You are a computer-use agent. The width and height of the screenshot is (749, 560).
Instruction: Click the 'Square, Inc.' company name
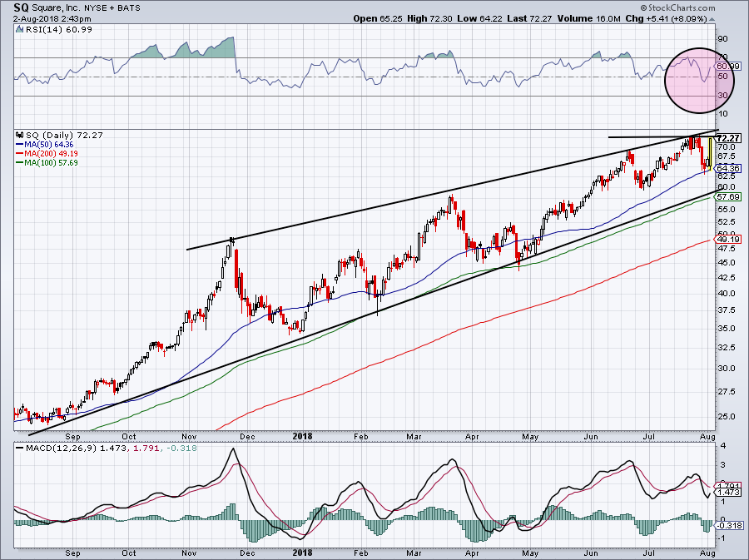(55, 8)
